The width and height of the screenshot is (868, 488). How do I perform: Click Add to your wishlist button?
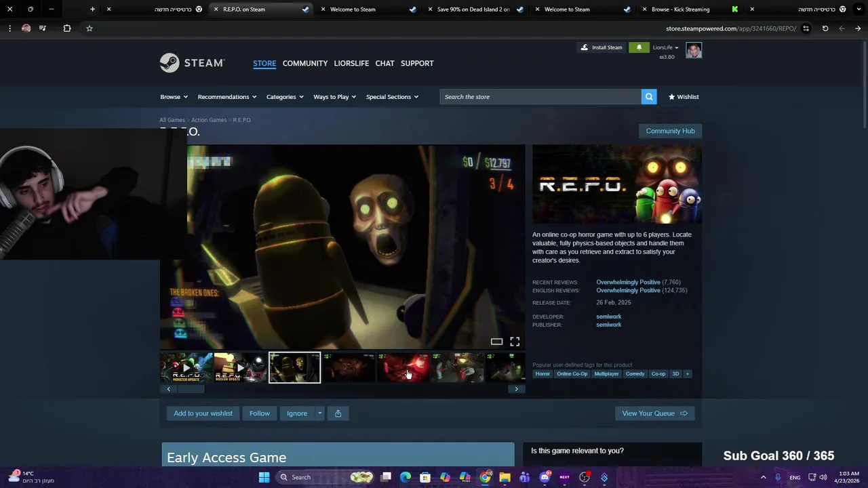pos(203,413)
